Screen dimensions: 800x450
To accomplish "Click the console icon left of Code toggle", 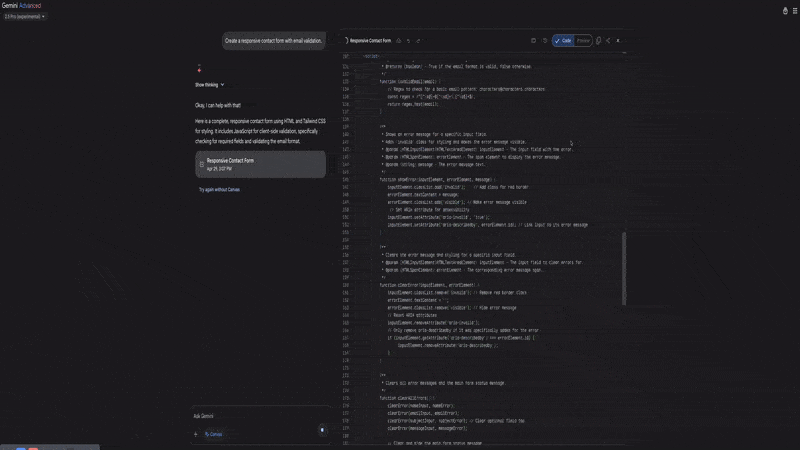I will [533, 40].
